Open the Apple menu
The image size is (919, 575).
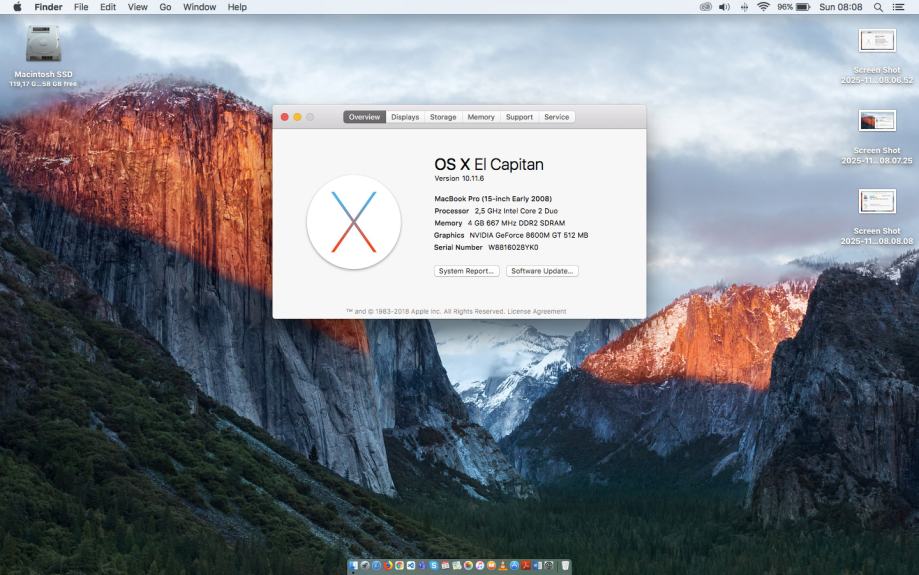tap(17, 7)
